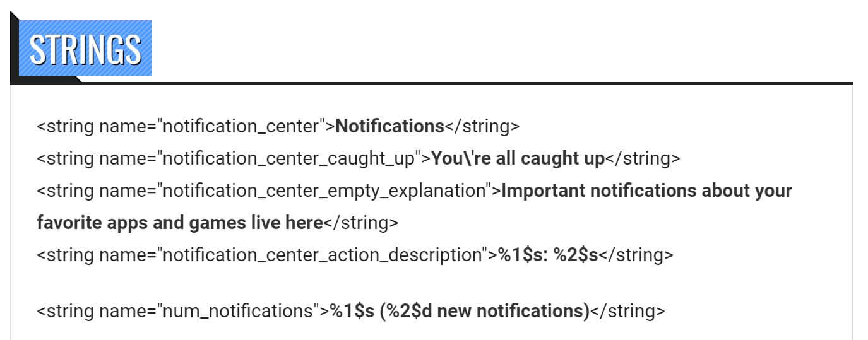Click the closing string tag after %2$s

(635, 255)
